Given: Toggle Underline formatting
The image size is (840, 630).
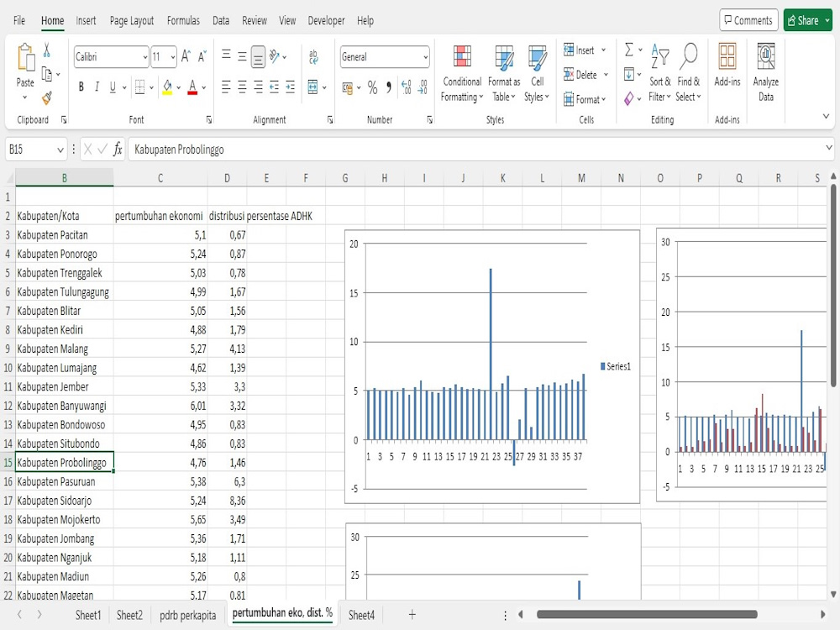Looking at the screenshot, I should [x=113, y=87].
